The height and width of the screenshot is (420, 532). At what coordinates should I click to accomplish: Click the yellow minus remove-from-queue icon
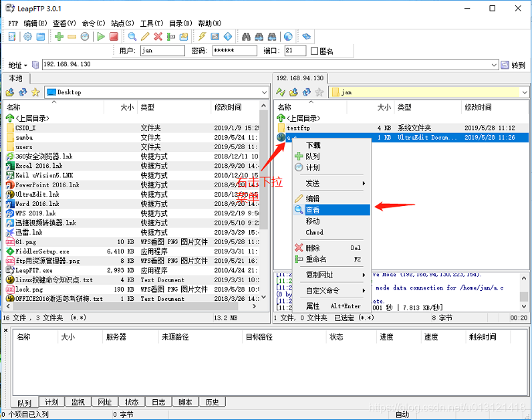tap(72, 36)
